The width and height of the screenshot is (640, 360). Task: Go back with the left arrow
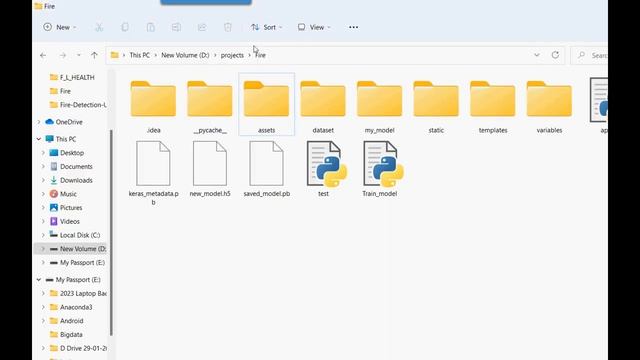[43, 55]
